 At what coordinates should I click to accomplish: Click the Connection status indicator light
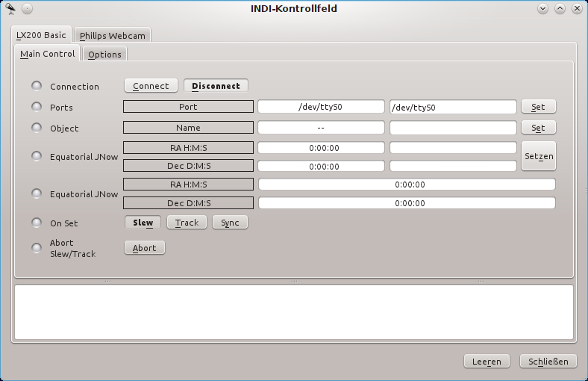click(x=36, y=86)
